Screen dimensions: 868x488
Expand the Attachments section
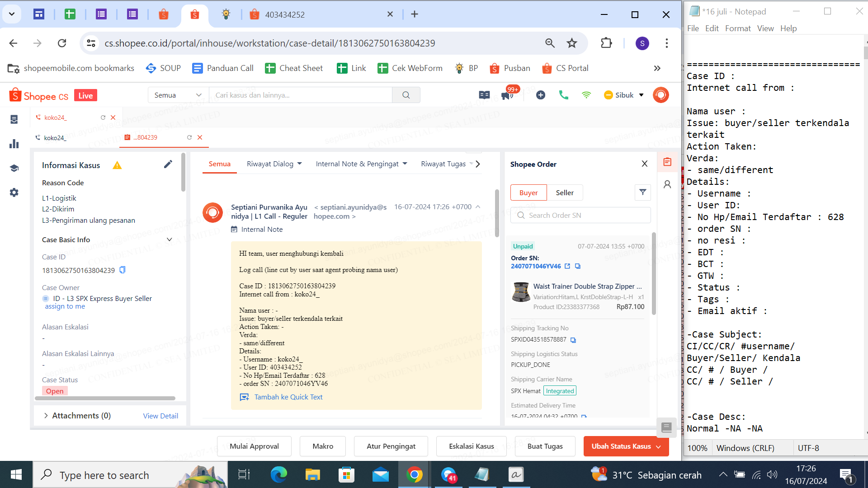tap(46, 415)
